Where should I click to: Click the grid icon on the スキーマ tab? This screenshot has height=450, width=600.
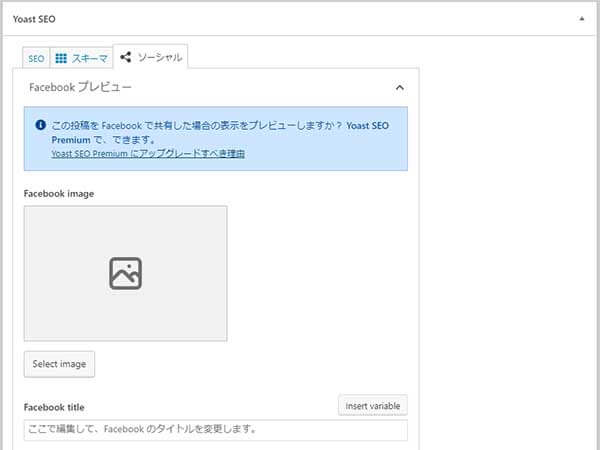coord(61,59)
